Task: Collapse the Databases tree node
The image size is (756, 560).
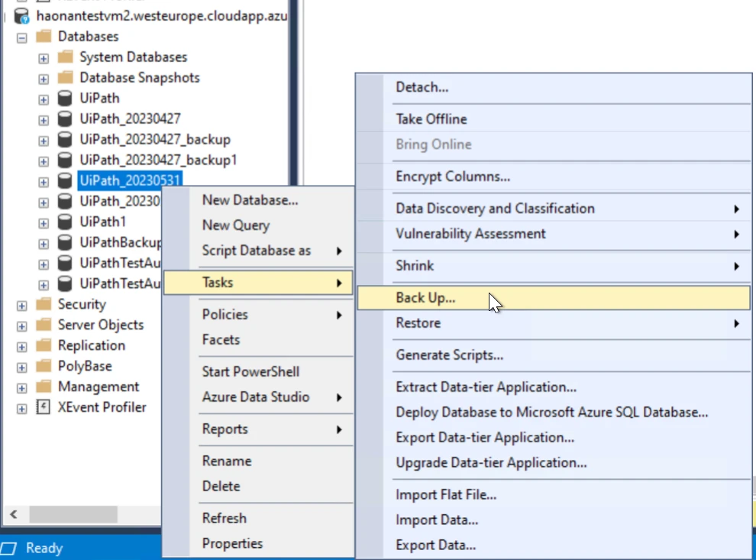Action: (x=21, y=37)
